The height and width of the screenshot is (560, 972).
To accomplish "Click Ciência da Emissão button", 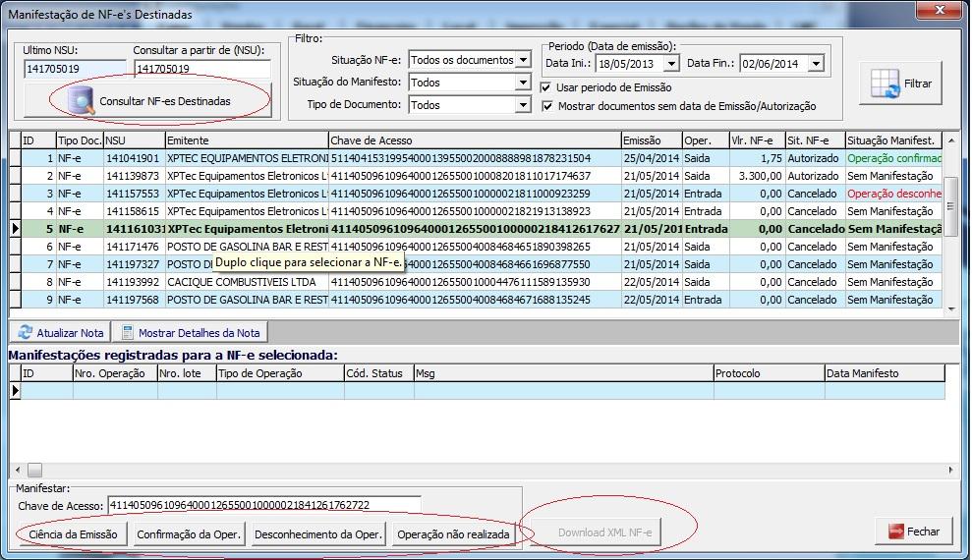I will coord(73,534).
